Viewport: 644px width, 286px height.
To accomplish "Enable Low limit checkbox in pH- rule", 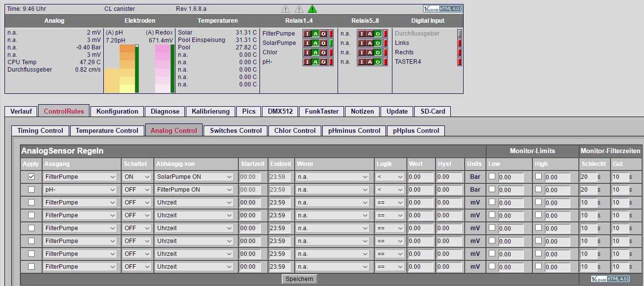I will pyautogui.click(x=492, y=189).
